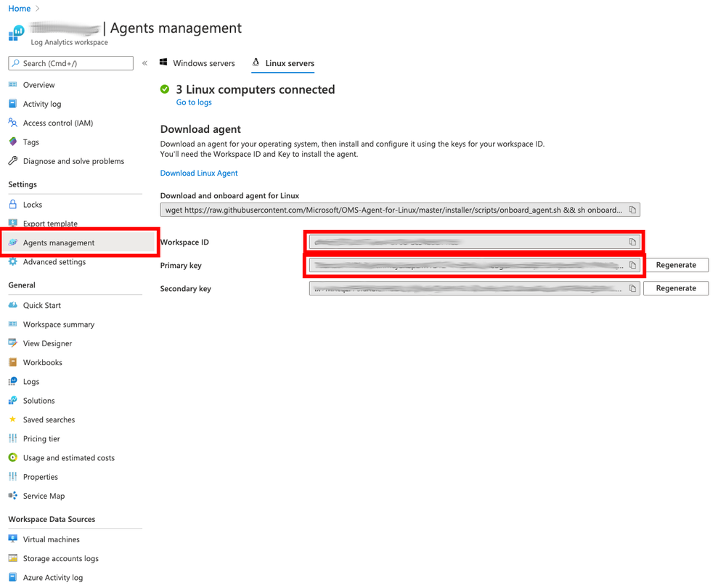Click the Download Linux Agent link

click(x=198, y=173)
